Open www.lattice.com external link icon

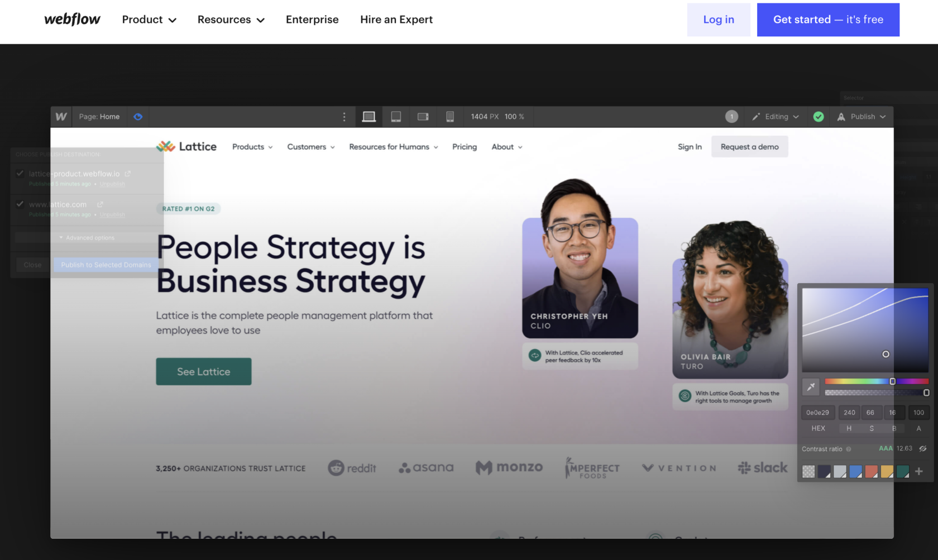[100, 204]
